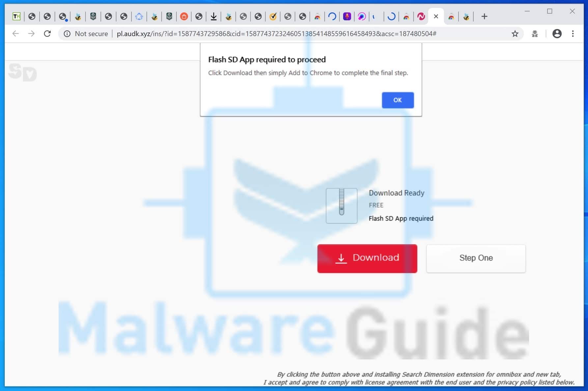This screenshot has height=391, width=588.
Task: Switch to the bee tab before new-tab button
Action: (x=466, y=16)
